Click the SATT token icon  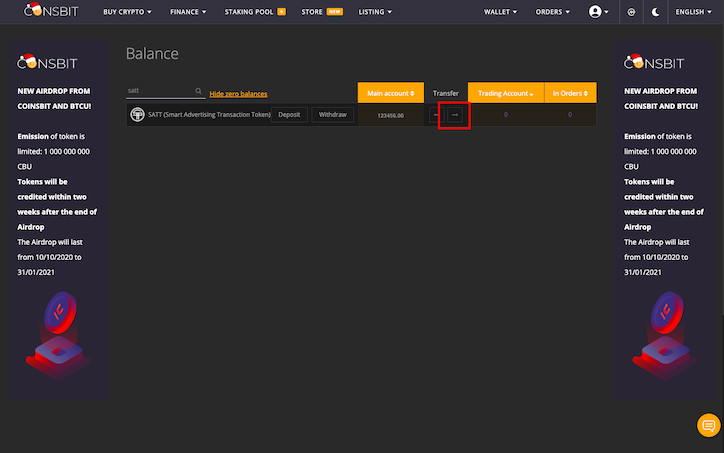pyautogui.click(x=137, y=115)
